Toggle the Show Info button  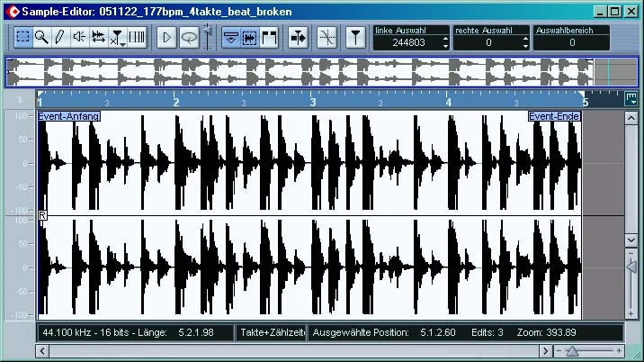(x=231, y=37)
